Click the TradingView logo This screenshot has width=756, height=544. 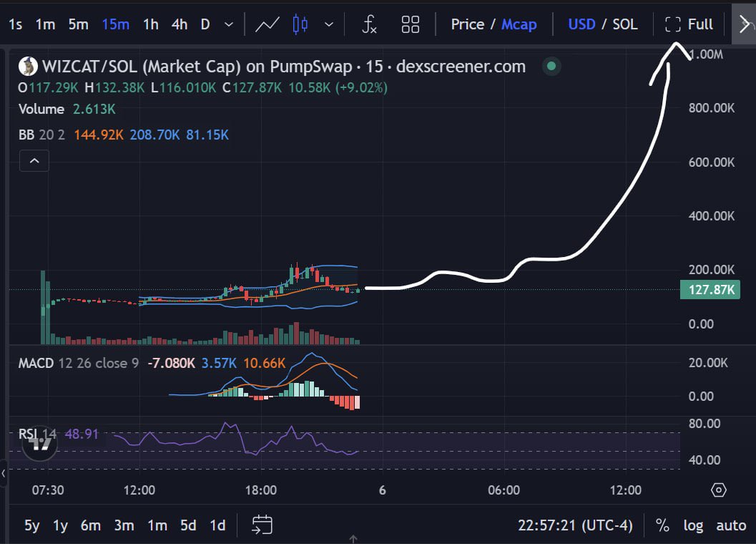pyautogui.click(x=40, y=443)
